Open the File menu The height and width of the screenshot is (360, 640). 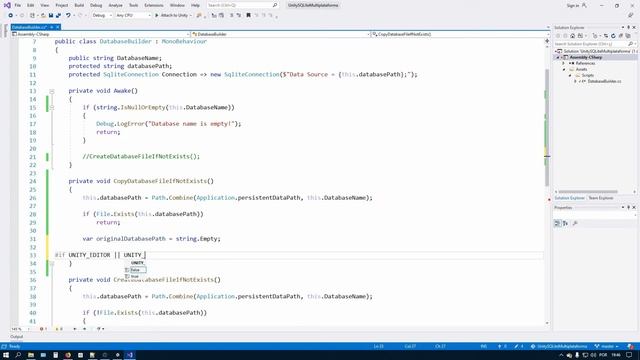click(18, 5)
